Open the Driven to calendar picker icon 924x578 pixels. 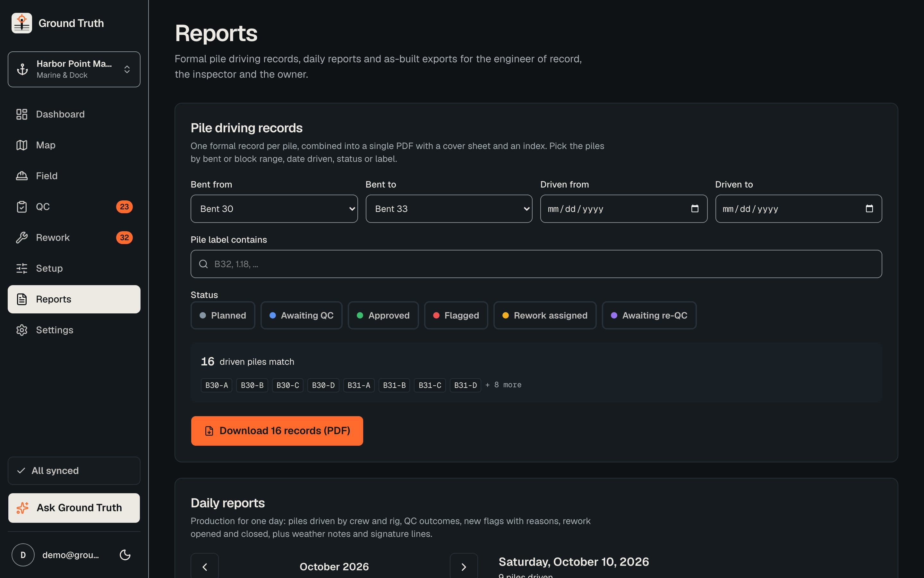[869, 208]
